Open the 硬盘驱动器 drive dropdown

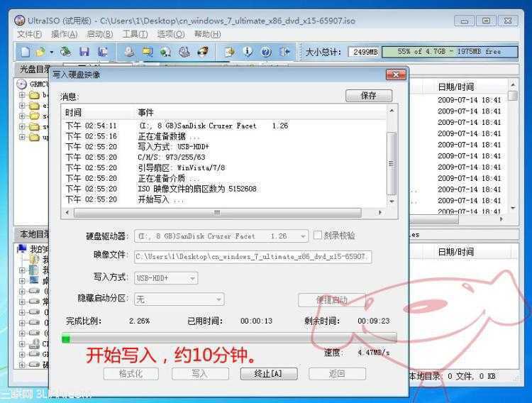(x=303, y=236)
